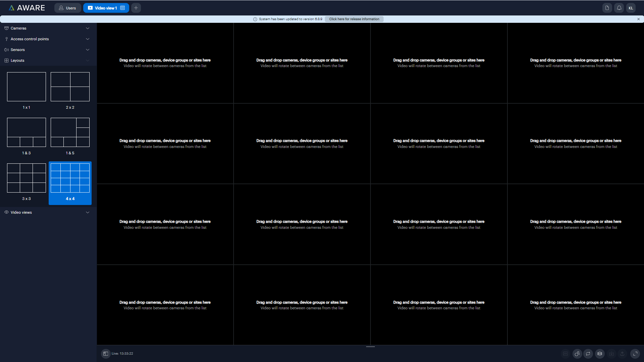
Task: Expand the Access control points section
Action: click(x=47, y=39)
